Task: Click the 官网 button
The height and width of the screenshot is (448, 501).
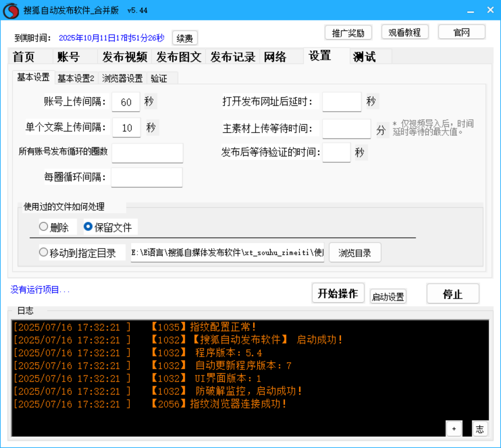Action: (x=462, y=32)
